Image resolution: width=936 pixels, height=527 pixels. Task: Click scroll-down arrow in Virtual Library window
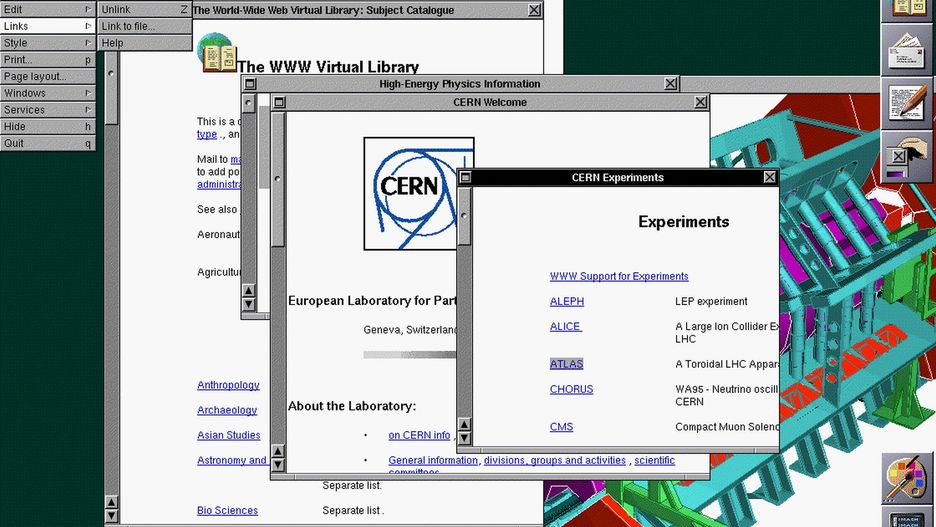[111, 516]
